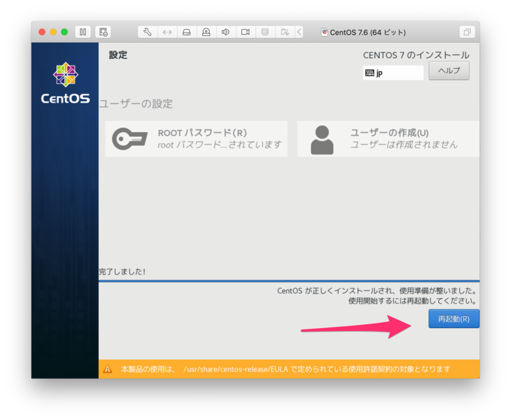This screenshot has width=511, height=420.
Task: Click the network adapter arrows icon
Action: (x=167, y=32)
